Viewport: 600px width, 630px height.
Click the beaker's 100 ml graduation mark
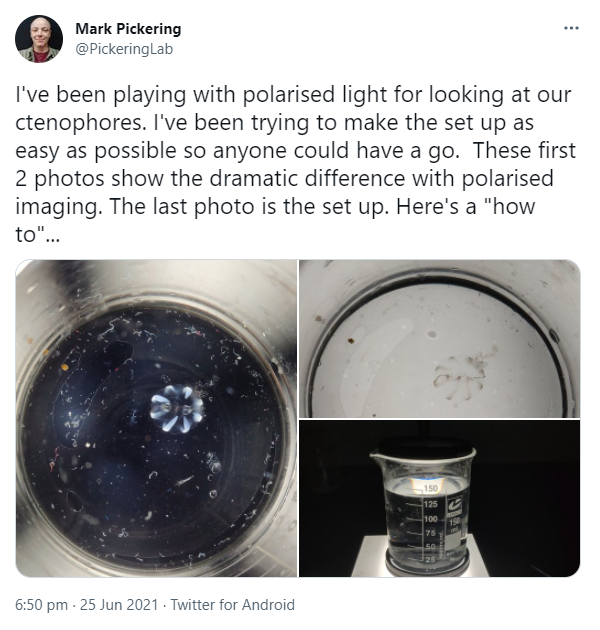coord(430,518)
